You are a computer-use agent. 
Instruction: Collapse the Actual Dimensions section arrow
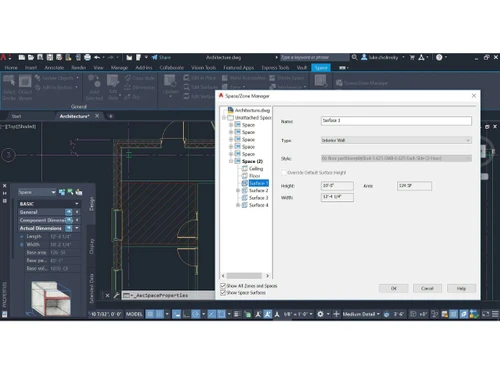pyautogui.click(x=77, y=228)
